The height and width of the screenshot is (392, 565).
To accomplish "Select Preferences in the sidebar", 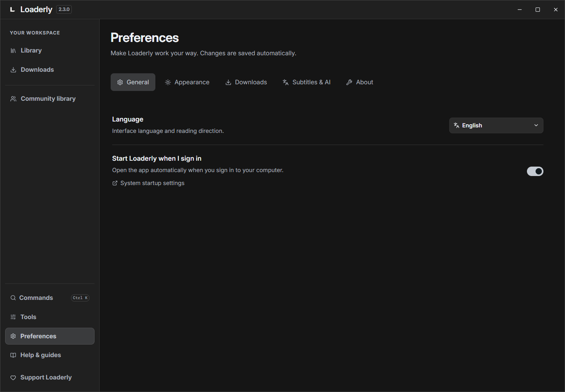I will (50, 336).
